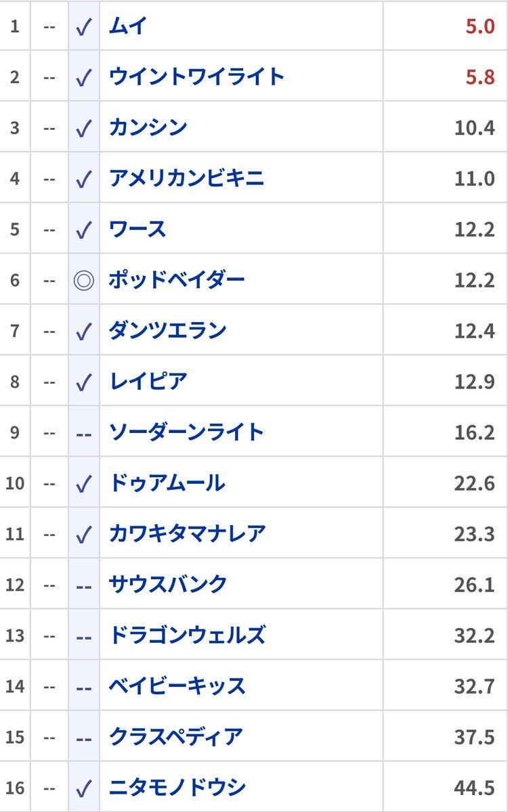Toggle the dashed mark cell for サウスバンク
Image resolution: width=508 pixels, height=812 pixels.
pyautogui.click(x=83, y=585)
